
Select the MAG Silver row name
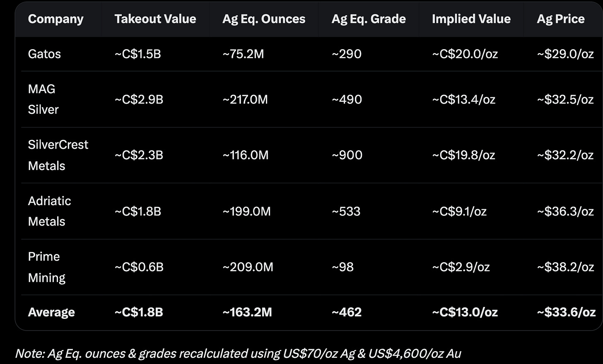[43, 99]
